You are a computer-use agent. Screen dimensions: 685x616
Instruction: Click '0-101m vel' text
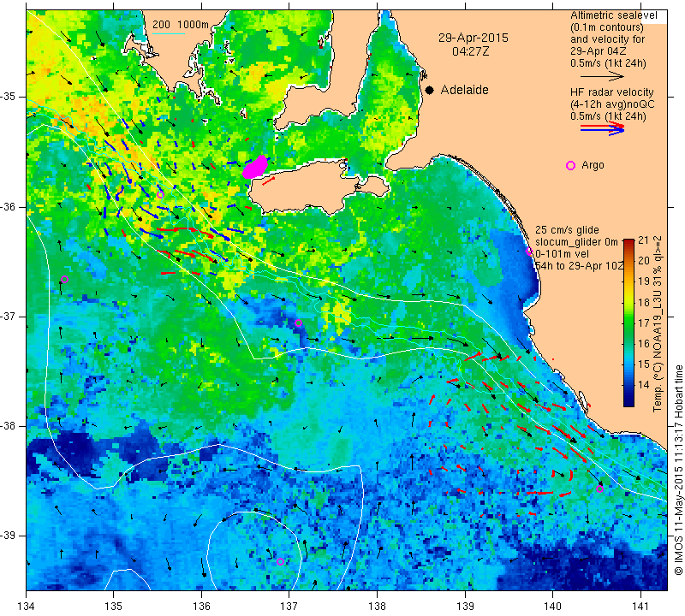click(x=562, y=254)
